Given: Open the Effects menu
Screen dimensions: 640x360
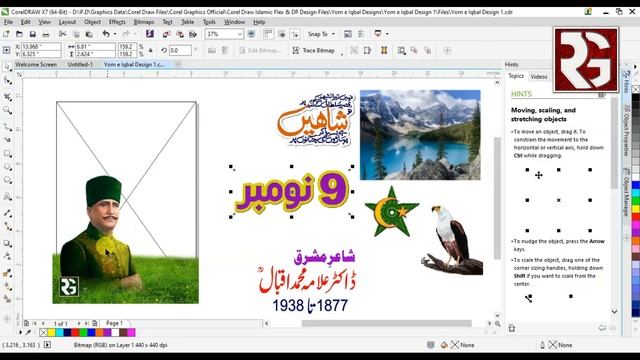Looking at the screenshot, I should (x=117, y=22).
